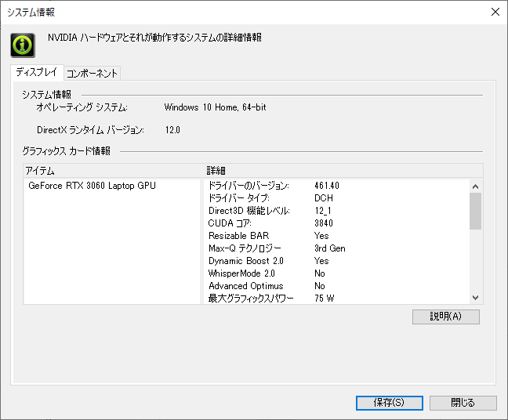Viewport: 508px width, 420px height.
Task: Click the CUDA core count 3840
Action: tap(324, 223)
